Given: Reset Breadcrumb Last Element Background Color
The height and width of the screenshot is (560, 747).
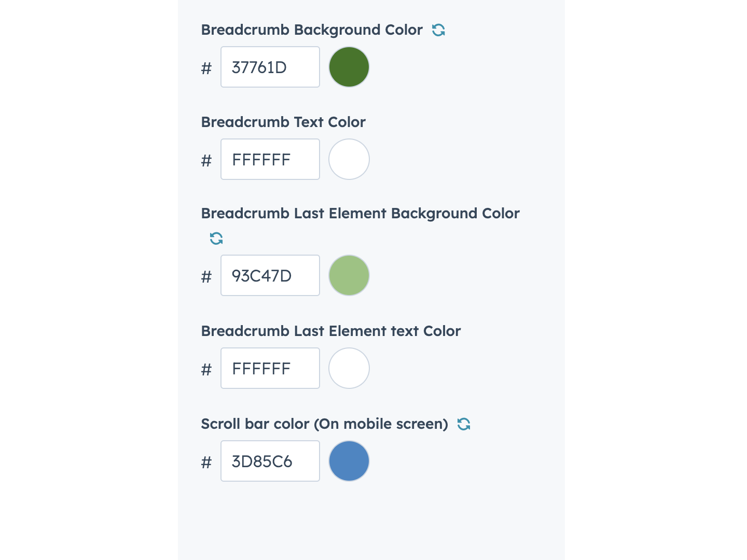Looking at the screenshot, I should click(216, 239).
